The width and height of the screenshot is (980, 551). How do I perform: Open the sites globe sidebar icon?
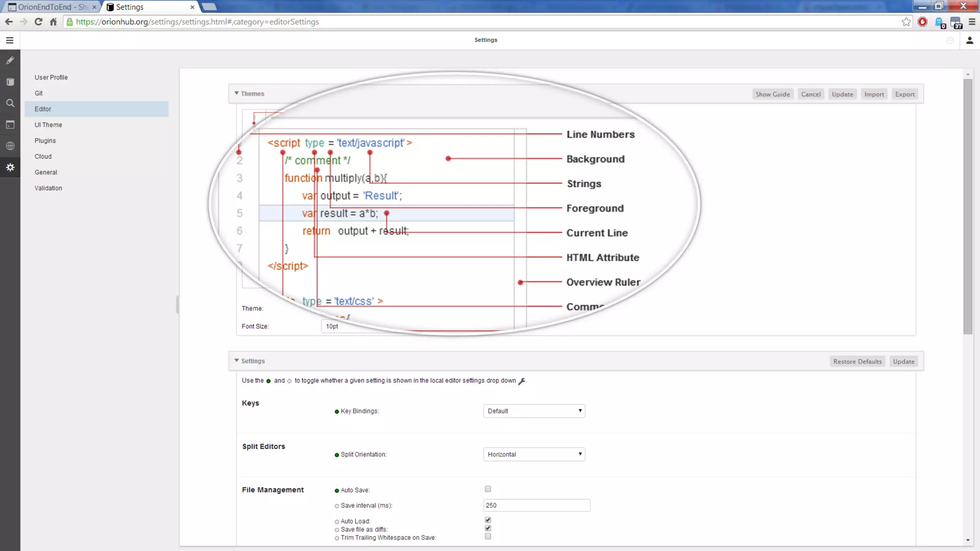tap(10, 146)
